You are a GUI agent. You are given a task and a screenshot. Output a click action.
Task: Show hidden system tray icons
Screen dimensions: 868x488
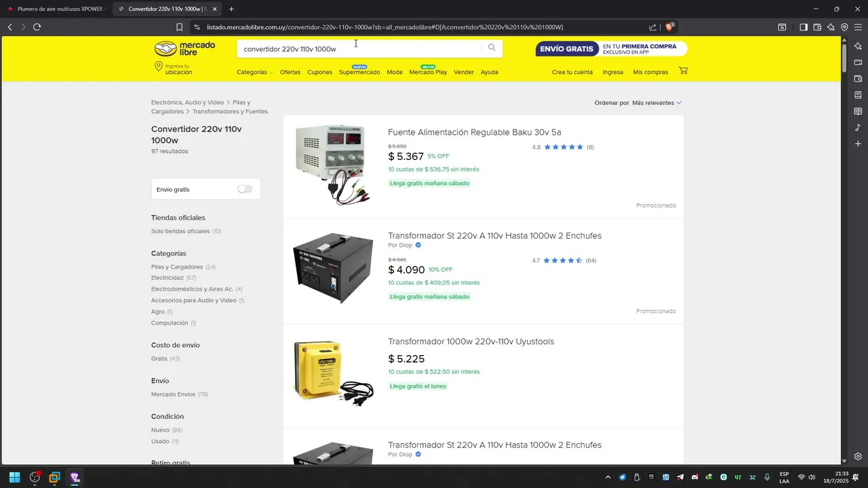pos(608,477)
